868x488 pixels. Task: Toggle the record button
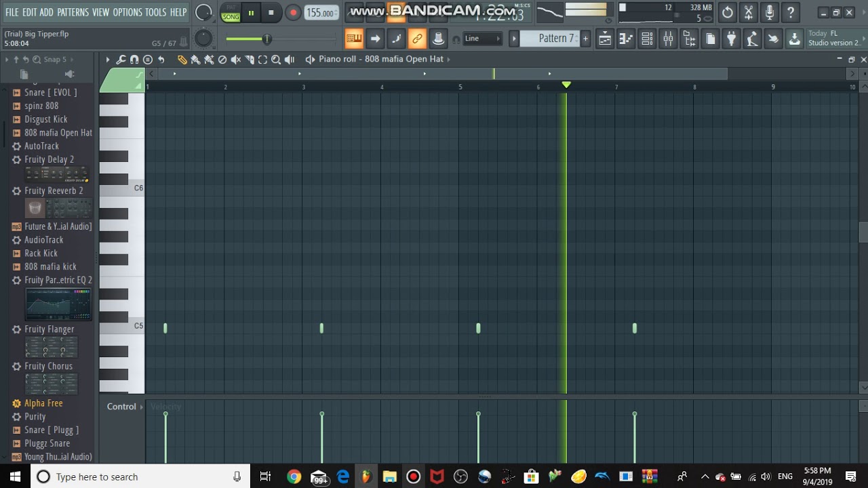click(293, 12)
